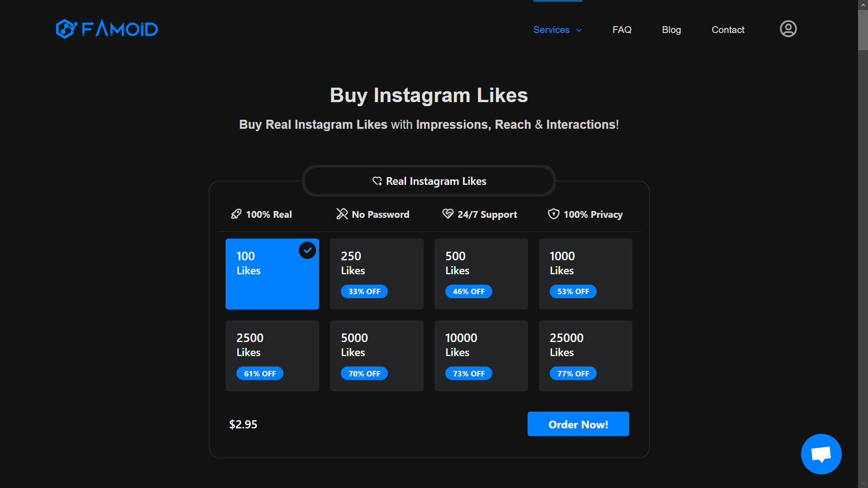Open the Contact page
The image size is (868, 488).
coord(728,30)
